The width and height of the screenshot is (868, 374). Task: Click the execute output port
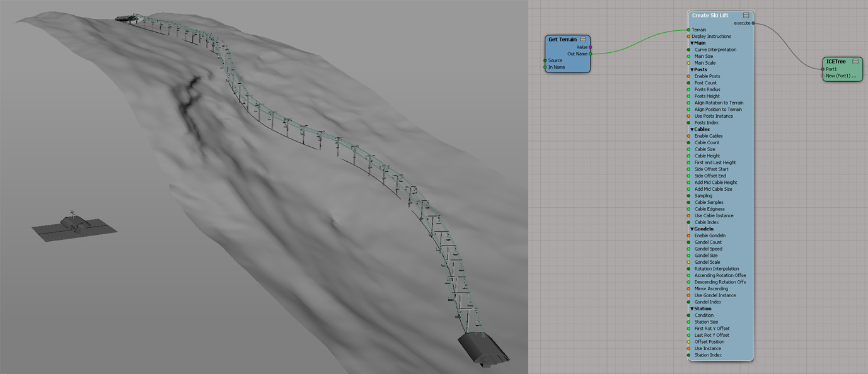(x=753, y=23)
